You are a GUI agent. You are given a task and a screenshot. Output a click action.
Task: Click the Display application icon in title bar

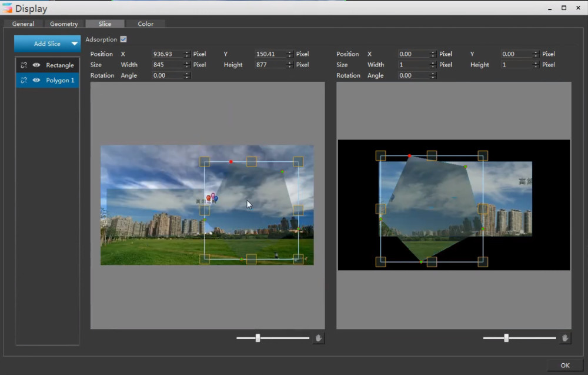click(7, 8)
